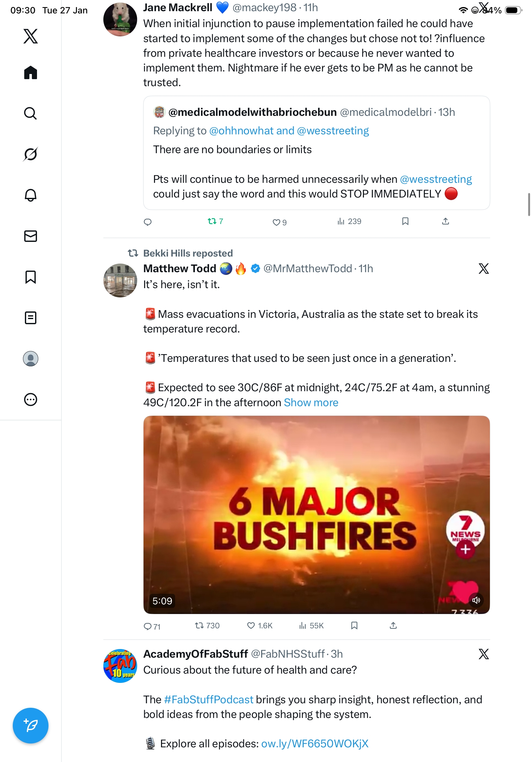Open the ow.ly/WF6650WOKjX link
The image size is (532, 762).
click(x=314, y=744)
